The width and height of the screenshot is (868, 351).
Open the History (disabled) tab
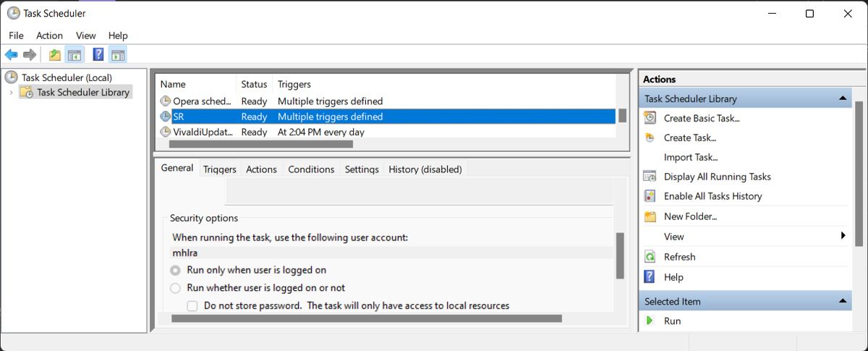click(x=425, y=169)
